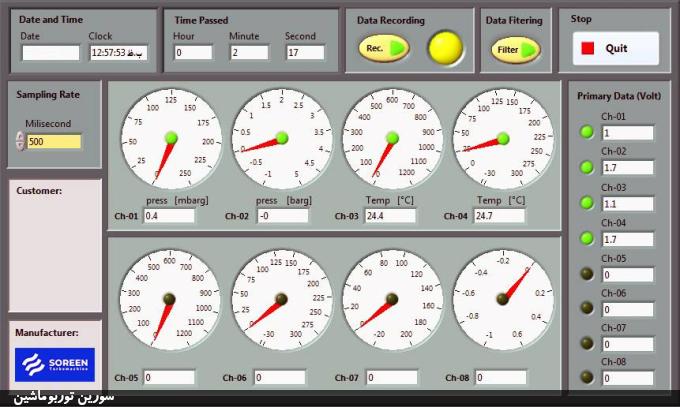Screen dimensions: 680x407
Task: Click the Ch-04 temperature value box
Action: 498,215
